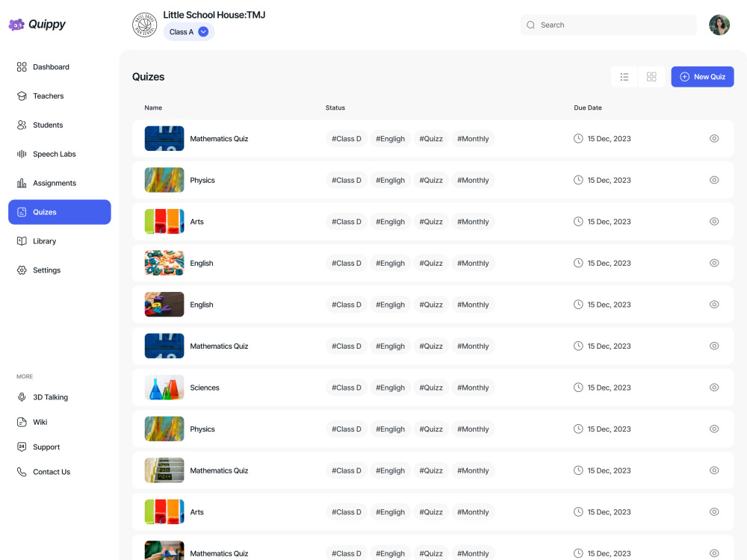747x560 pixels.
Task: Click the Due Date column header
Action: pos(588,108)
